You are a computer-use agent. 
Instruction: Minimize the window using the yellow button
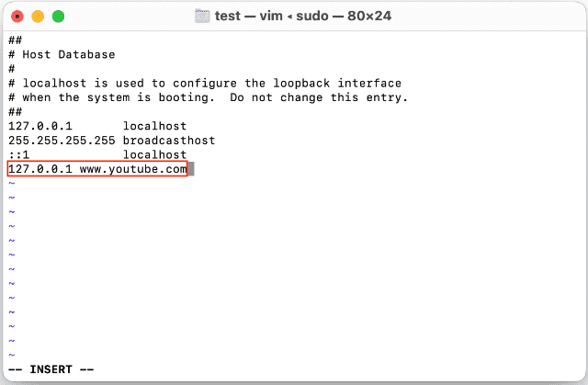pyautogui.click(x=38, y=17)
